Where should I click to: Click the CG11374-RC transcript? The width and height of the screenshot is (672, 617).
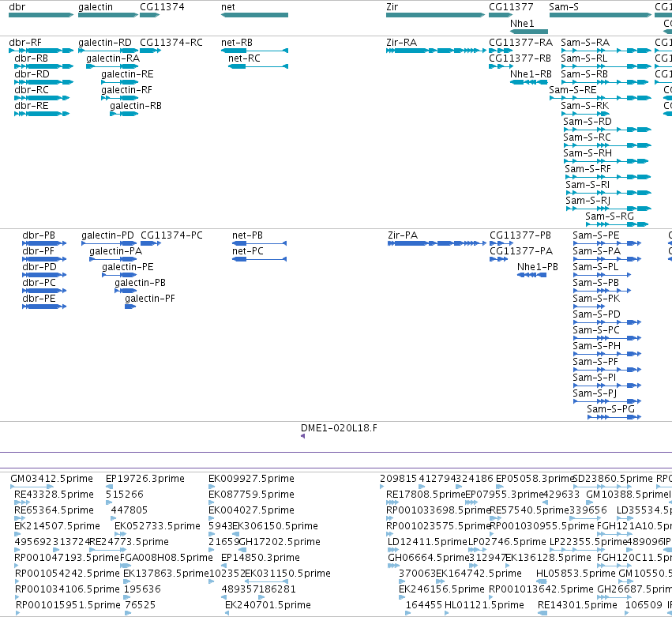pos(150,51)
